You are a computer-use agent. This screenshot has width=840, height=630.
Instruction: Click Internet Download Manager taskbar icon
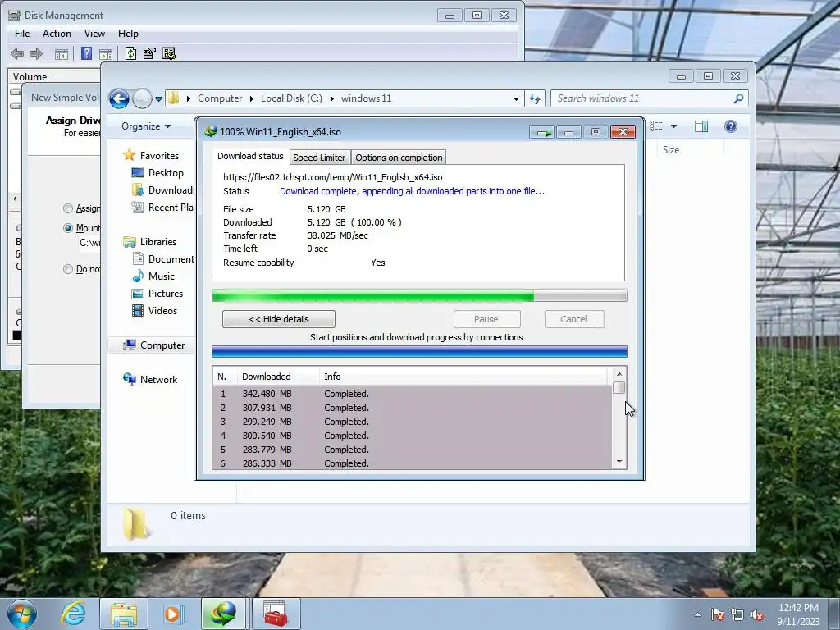coord(223,614)
